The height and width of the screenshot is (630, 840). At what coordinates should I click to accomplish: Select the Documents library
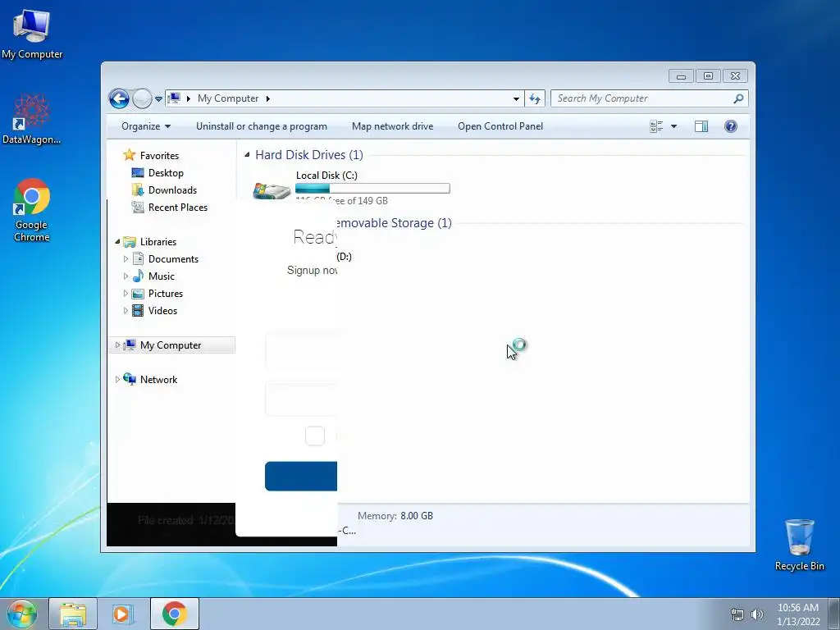tap(173, 258)
